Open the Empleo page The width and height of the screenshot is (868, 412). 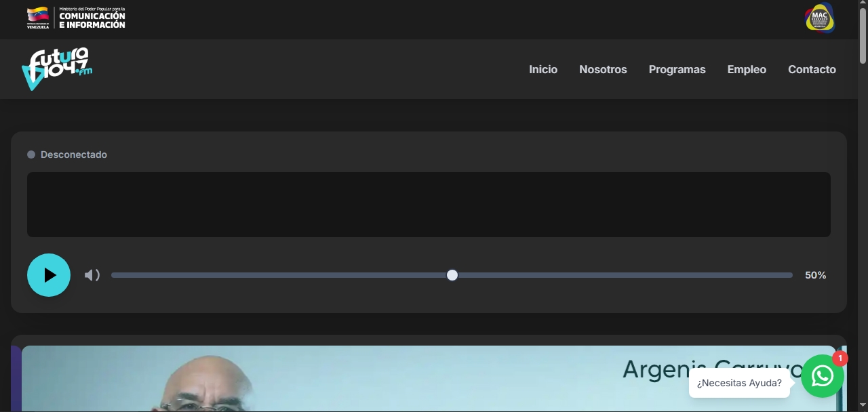tap(747, 69)
